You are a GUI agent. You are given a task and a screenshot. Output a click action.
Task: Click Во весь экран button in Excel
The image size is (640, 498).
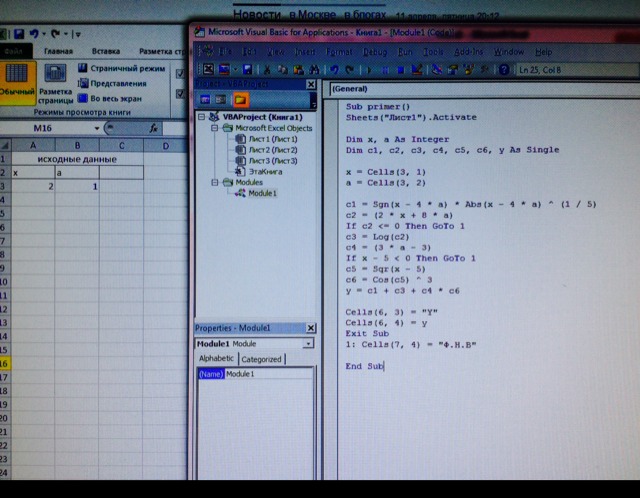tap(110, 98)
